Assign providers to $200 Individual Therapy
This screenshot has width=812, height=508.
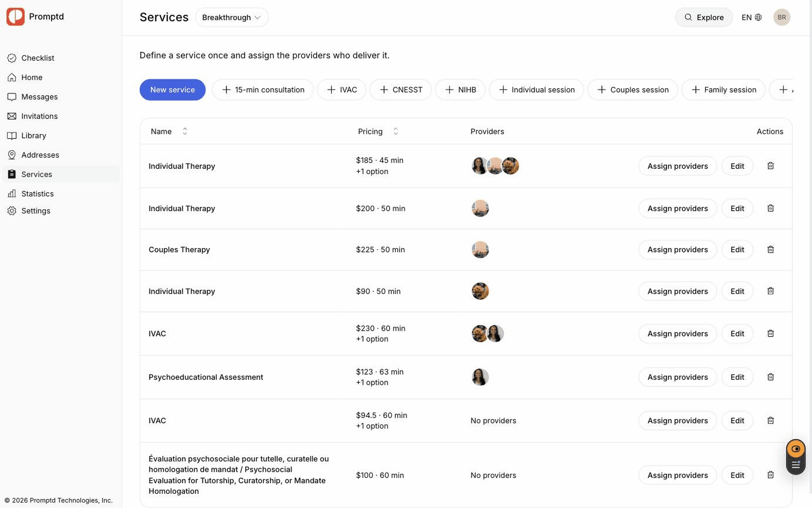(x=678, y=208)
